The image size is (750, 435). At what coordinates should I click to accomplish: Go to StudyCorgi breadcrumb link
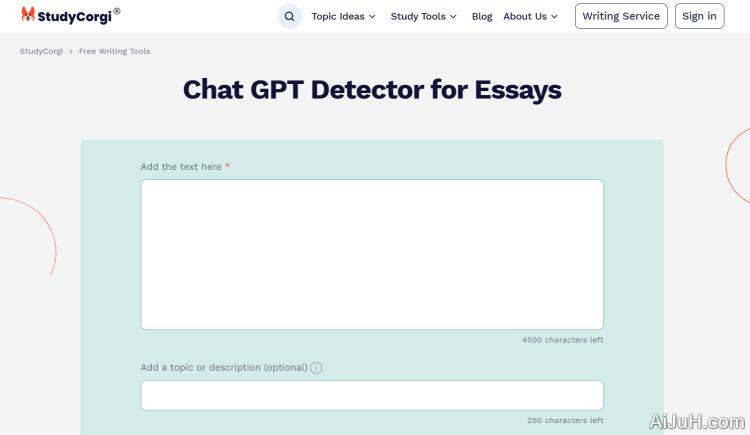pos(41,51)
